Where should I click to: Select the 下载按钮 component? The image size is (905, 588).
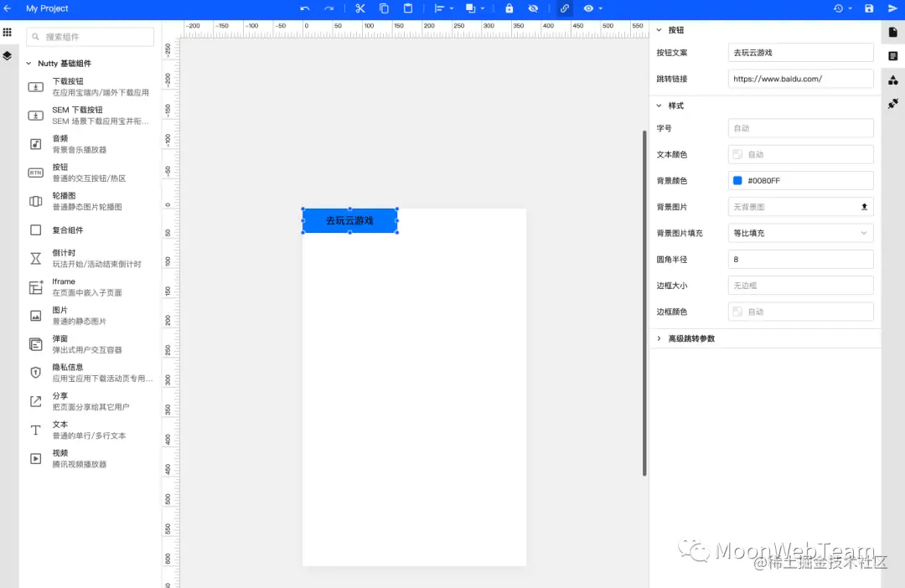(90, 86)
